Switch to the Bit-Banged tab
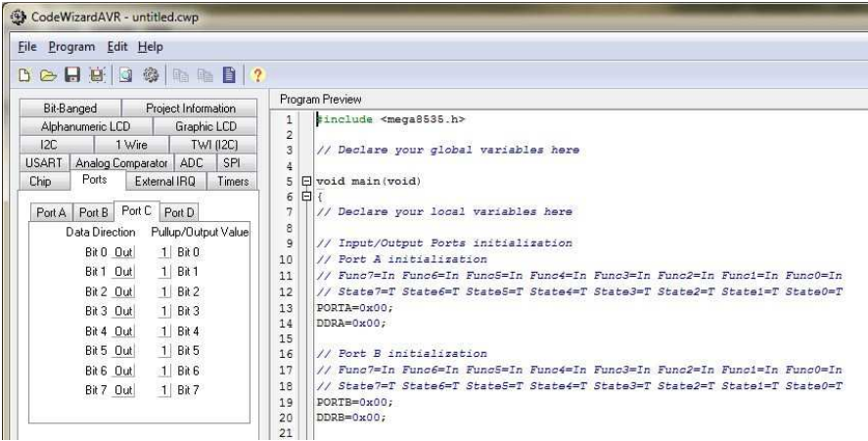The image size is (868, 441). pos(70,108)
